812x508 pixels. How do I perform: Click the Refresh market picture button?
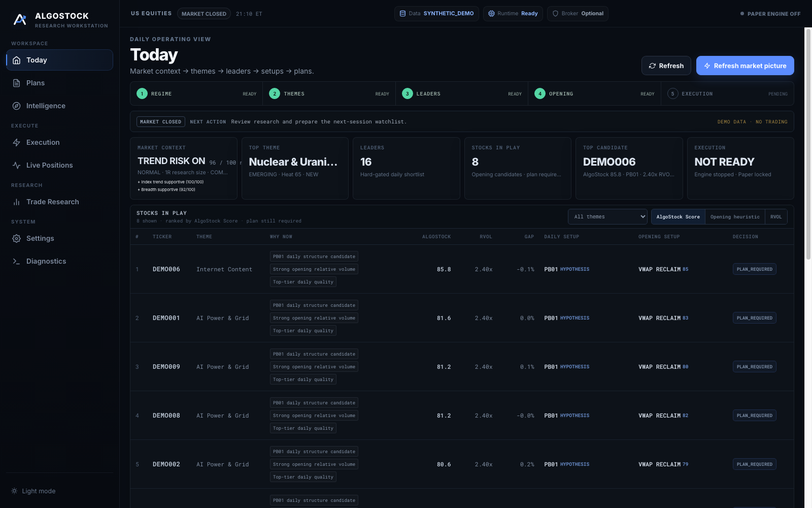click(745, 66)
